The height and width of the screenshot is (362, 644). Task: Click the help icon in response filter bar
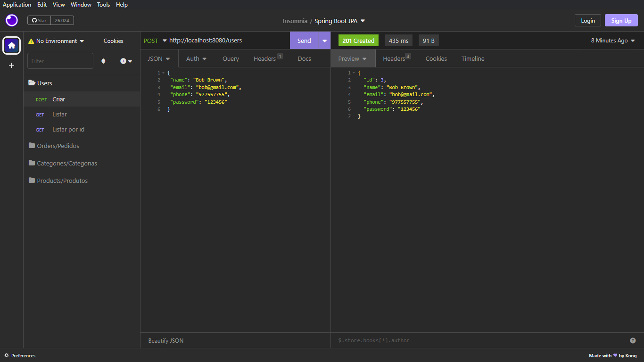click(633, 340)
